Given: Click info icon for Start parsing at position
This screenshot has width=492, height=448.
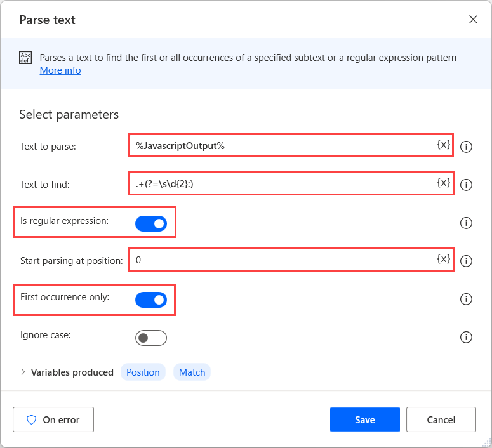Looking at the screenshot, I should [466, 261].
